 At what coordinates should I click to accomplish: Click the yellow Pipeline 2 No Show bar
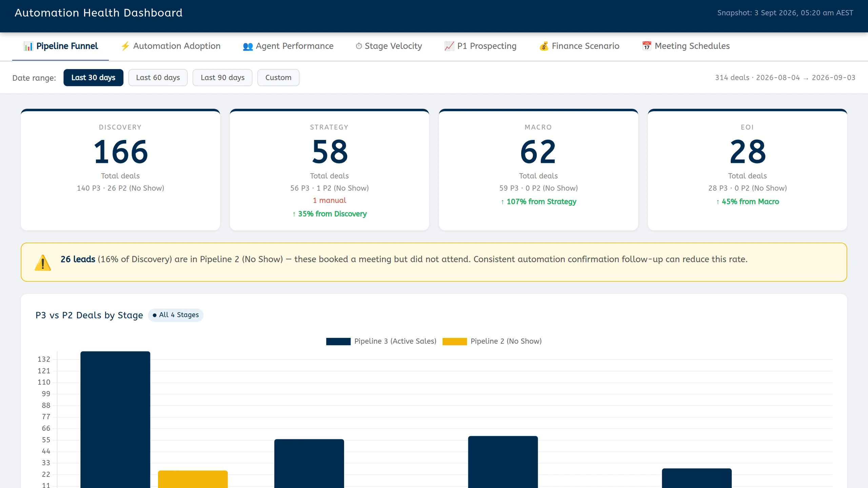tap(193, 479)
